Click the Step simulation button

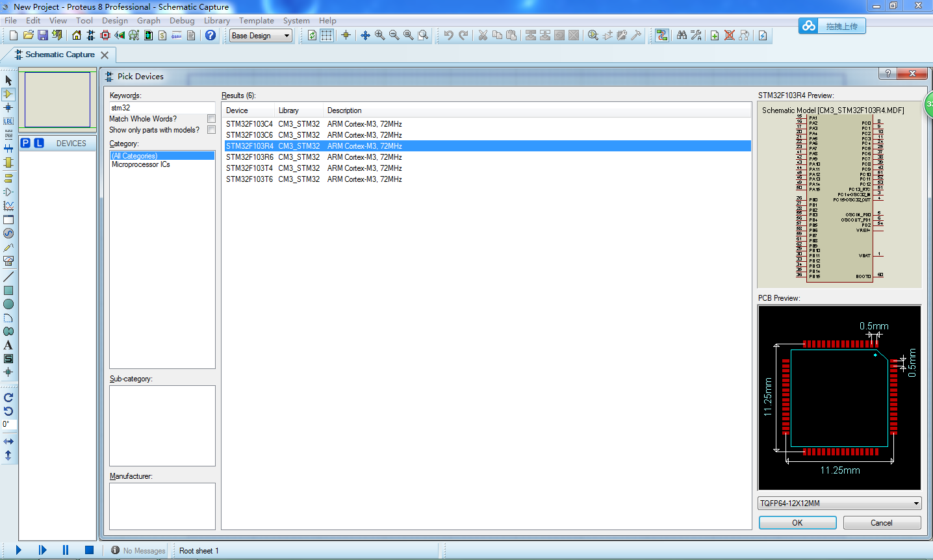42,550
